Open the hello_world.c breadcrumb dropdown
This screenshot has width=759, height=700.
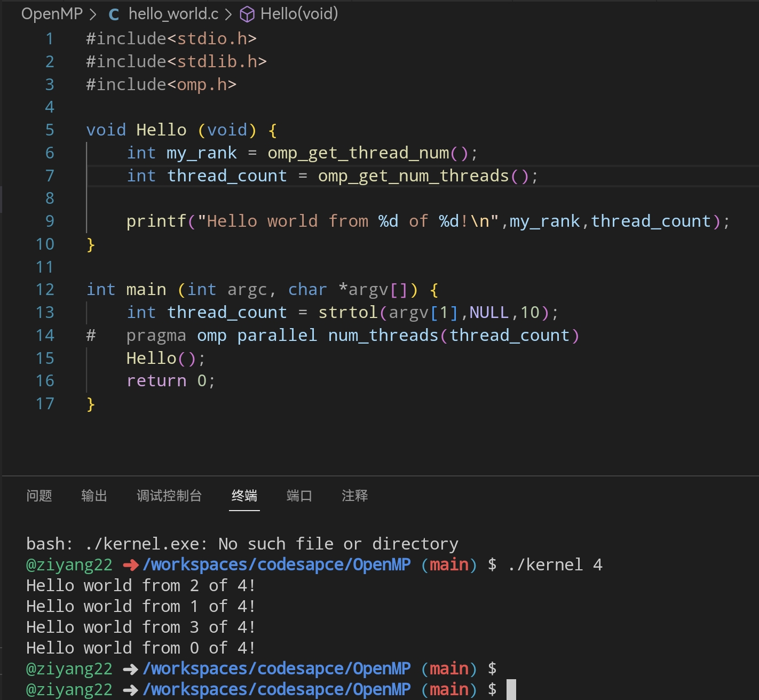(173, 14)
